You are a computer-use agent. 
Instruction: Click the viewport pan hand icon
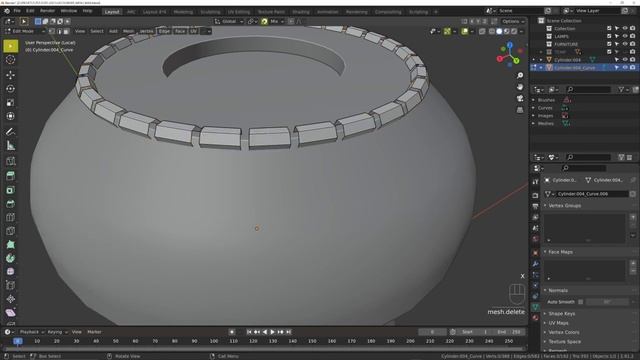(x=520, y=87)
